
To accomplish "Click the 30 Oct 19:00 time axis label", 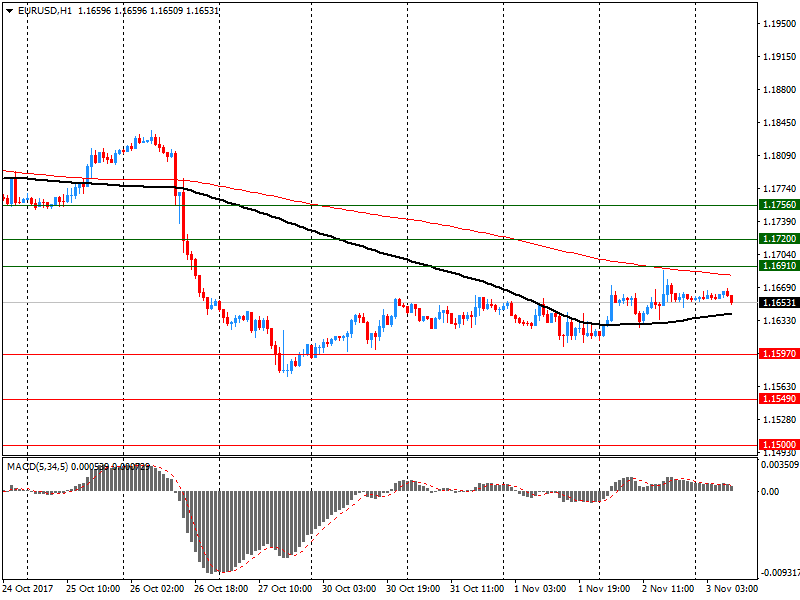I will coord(413,589).
